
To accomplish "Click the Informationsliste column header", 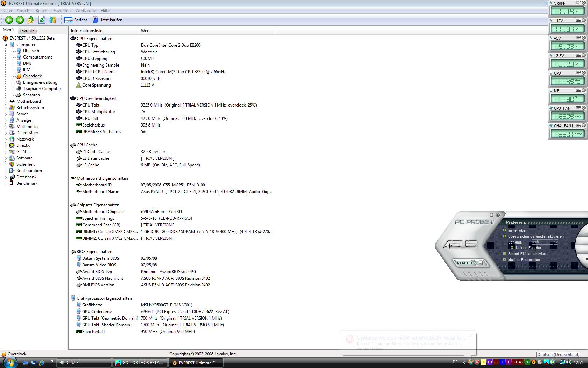I will point(104,31).
